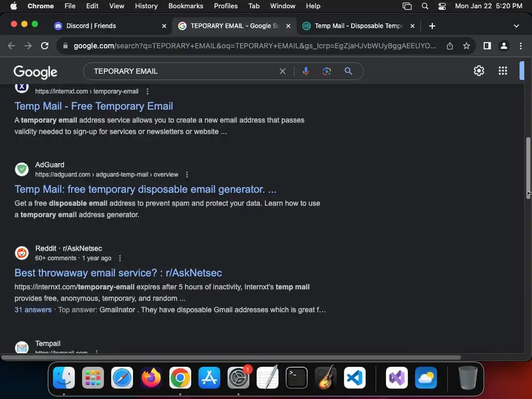Open the Bookmarks menu
Screen dimensions: 532x399
coord(185,6)
